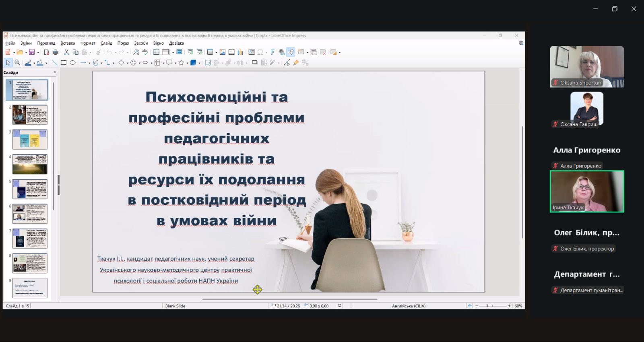This screenshot has height=342, width=644.
Task: Select the Ellipse drawing tool
Action: (72, 63)
